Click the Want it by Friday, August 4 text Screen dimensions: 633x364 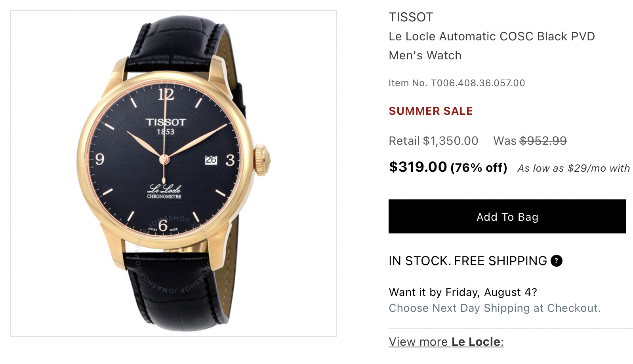click(x=463, y=292)
